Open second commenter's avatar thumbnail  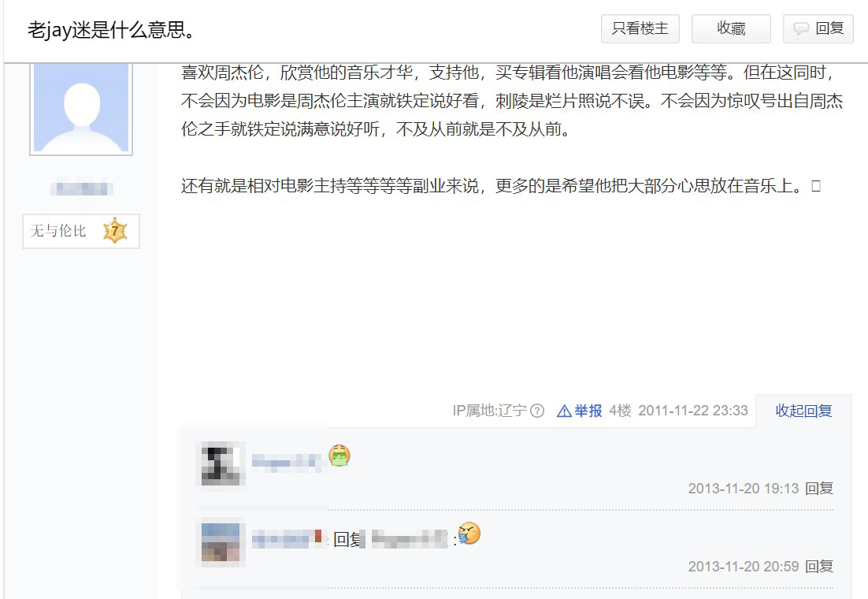pyautogui.click(x=221, y=542)
